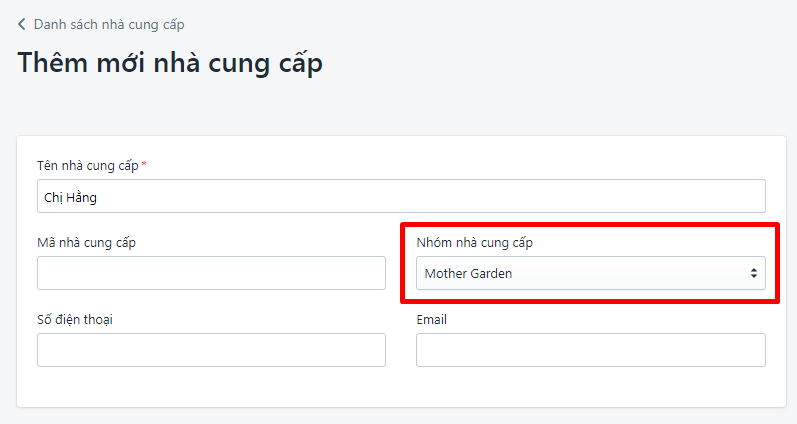Click the back chevron arrow icon
This screenshot has height=424, width=797.
(22, 24)
